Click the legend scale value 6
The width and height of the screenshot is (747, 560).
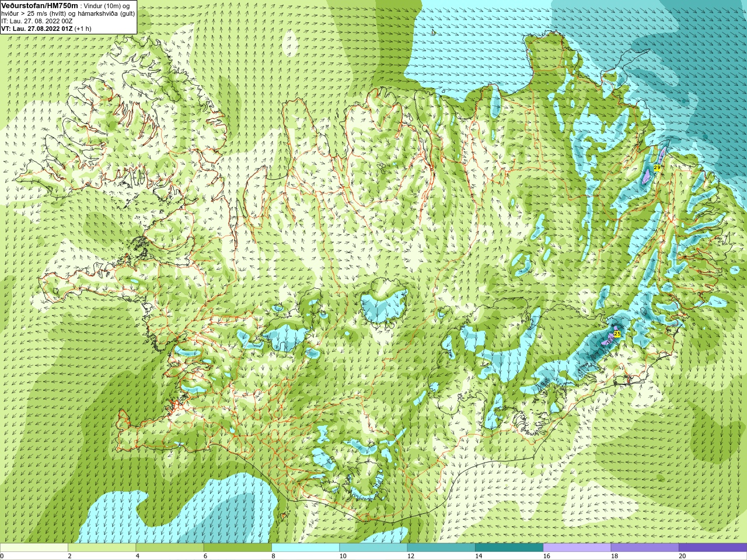(x=205, y=556)
